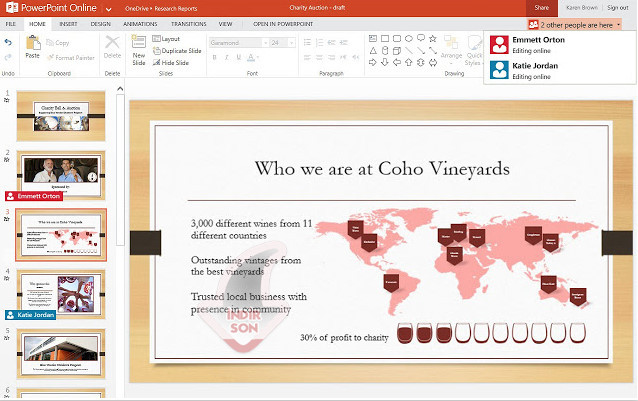
Task: Switch to the TRANSITIONS tab
Action: [189, 24]
